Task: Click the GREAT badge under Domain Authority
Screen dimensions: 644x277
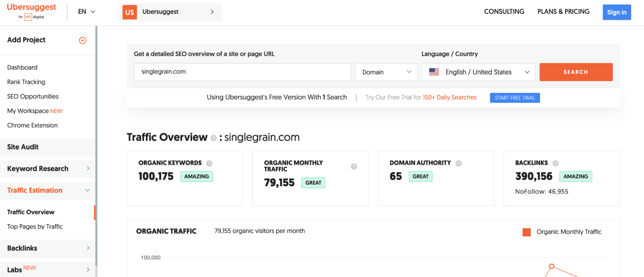Action: point(420,177)
